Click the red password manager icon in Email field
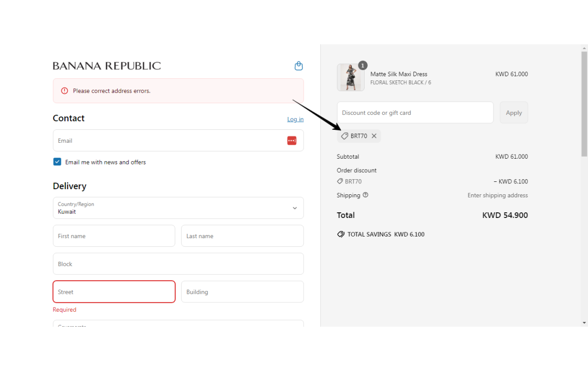This screenshot has height=371, width=588. (x=292, y=141)
